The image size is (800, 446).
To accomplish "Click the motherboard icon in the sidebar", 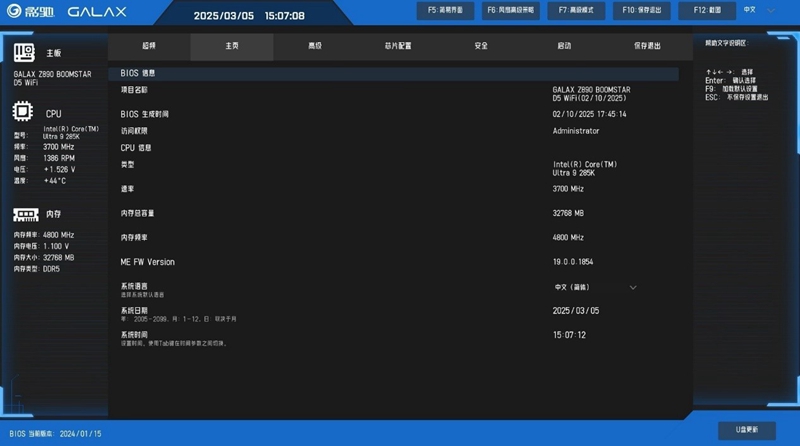I will [x=24, y=52].
